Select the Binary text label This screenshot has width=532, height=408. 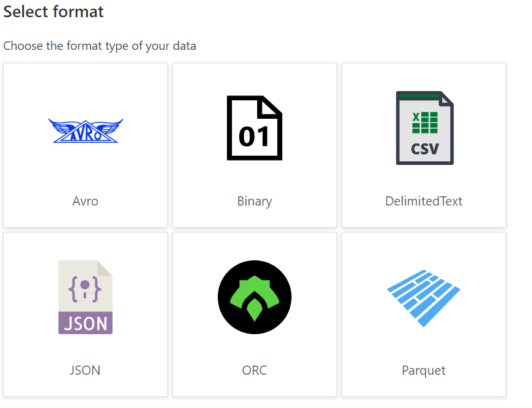255,202
